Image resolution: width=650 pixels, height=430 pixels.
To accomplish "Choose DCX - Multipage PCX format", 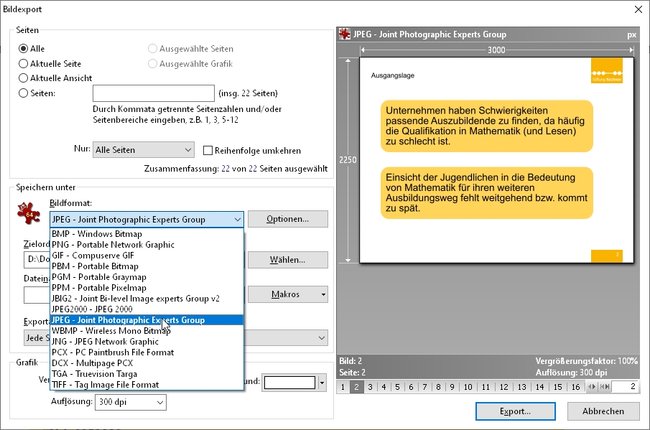I will point(146,363).
